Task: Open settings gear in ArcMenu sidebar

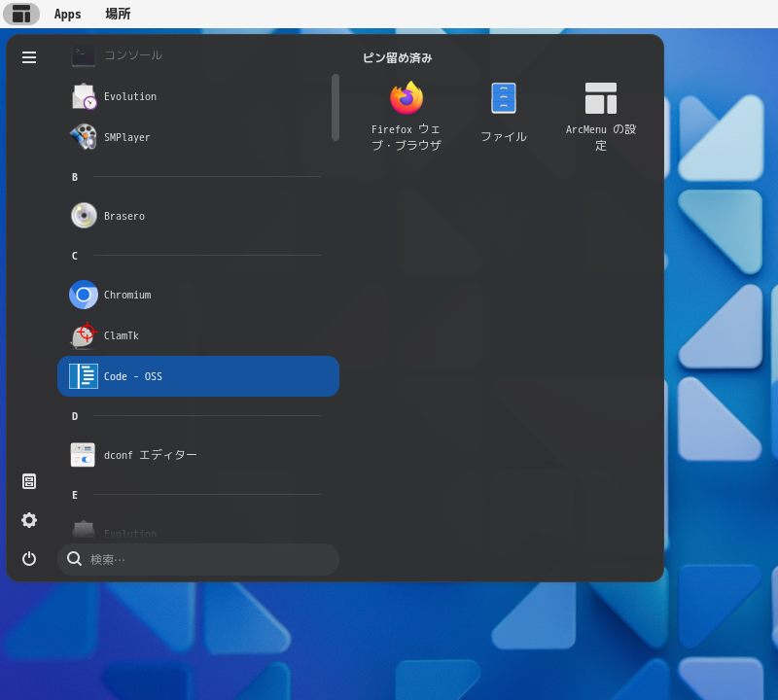Action: (29, 520)
